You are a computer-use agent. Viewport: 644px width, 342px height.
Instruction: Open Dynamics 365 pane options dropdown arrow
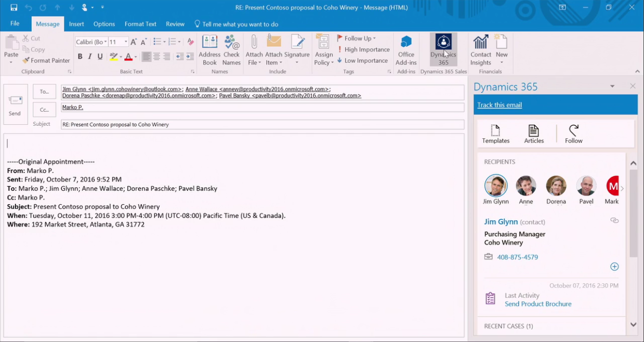(612, 86)
